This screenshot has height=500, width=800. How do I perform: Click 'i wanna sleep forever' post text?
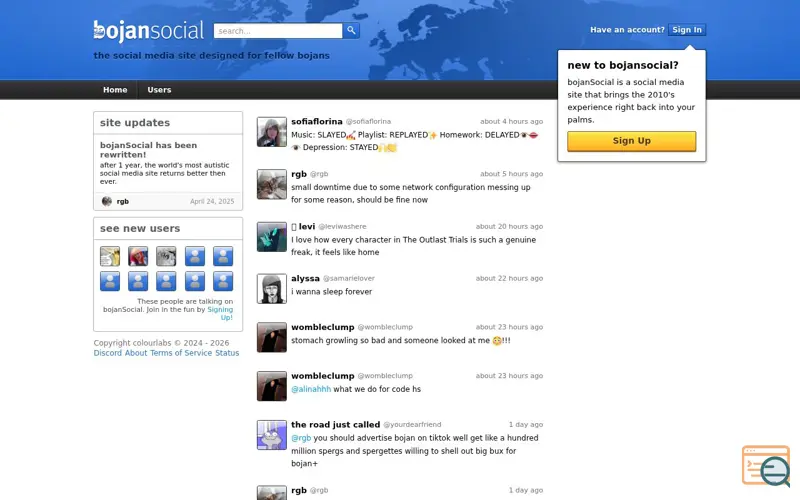tap(332, 292)
